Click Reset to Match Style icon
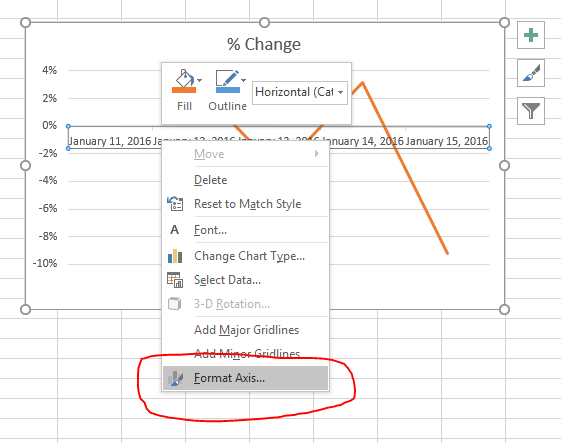The width and height of the screenshot is (561, 443). pyautogui.click(x=175, y=204)
